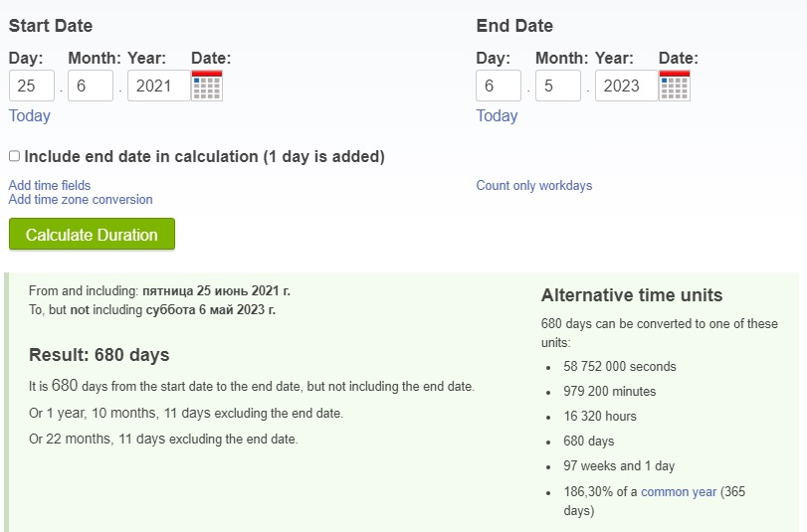Screen dimensions: 807x532
Task: Follow the common year link
Action: pos(679,492)
